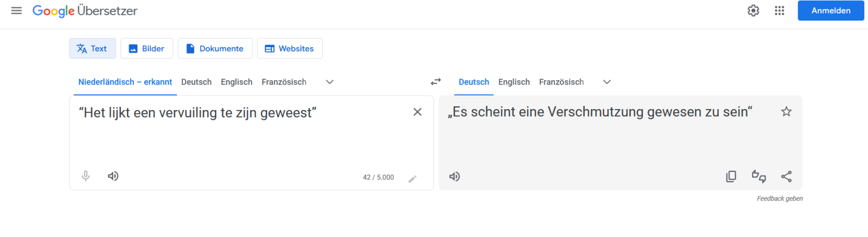Viewport: 868px width, 237px height.
Task: Click the Feedback geben link
Action: coord(780,198)
